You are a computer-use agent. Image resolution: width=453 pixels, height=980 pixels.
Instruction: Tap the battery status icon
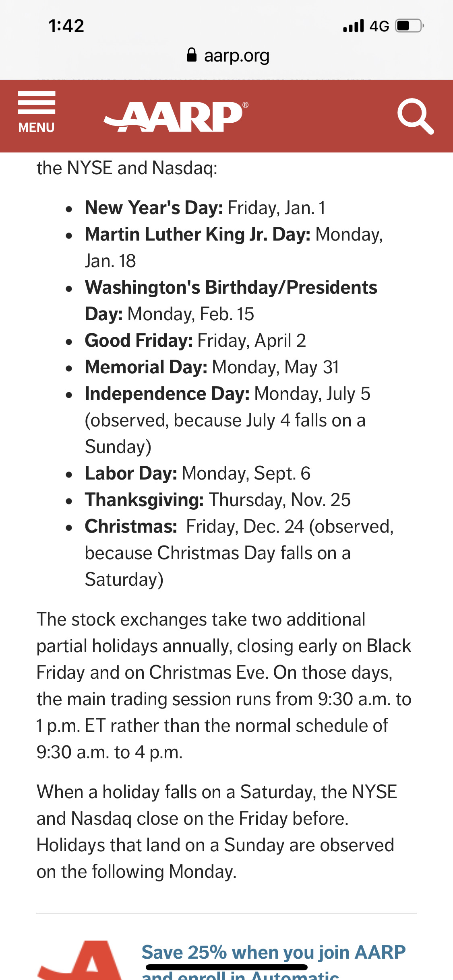(x=410, y=26)
